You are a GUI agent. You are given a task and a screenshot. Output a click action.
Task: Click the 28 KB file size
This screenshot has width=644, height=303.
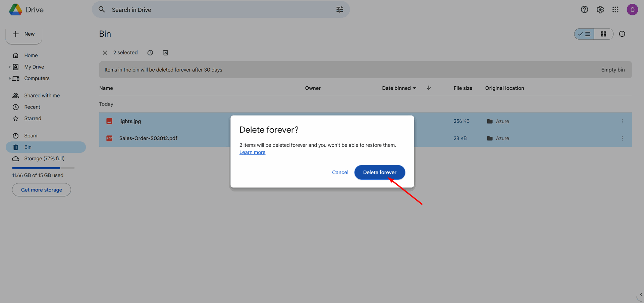(x=460, y=138)
